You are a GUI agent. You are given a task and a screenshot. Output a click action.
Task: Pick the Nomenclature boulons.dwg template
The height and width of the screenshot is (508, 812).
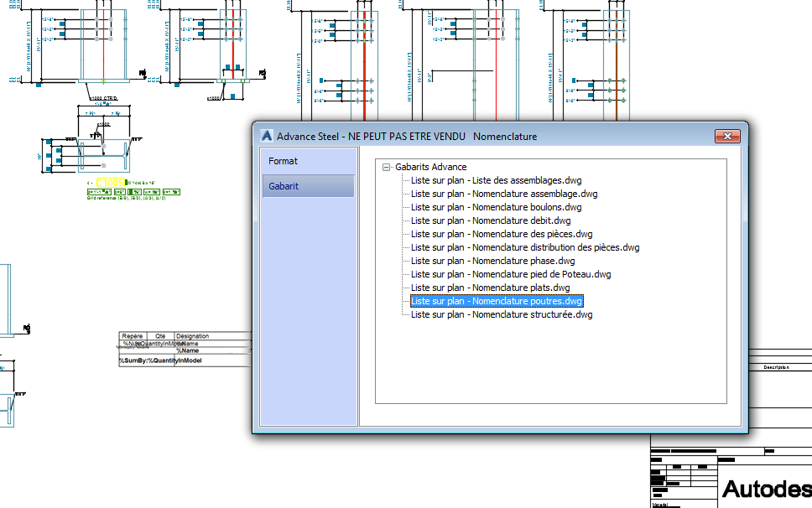[x=496, y=207]
